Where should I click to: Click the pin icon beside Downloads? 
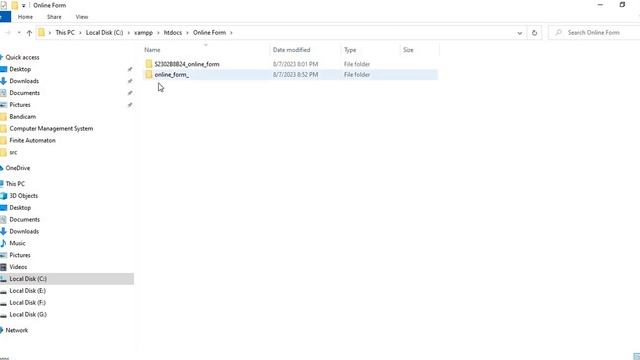130,81
